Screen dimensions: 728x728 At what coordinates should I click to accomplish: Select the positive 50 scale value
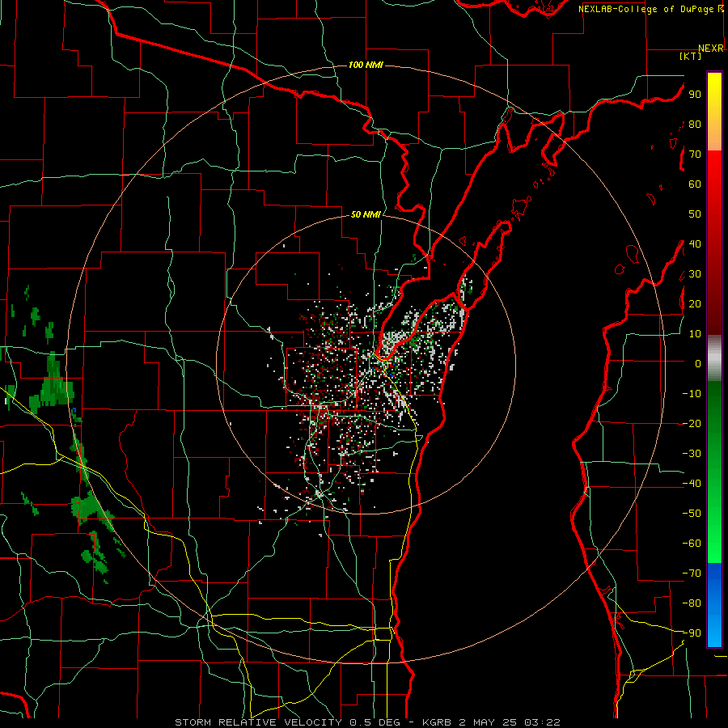(x=695, y=214)
